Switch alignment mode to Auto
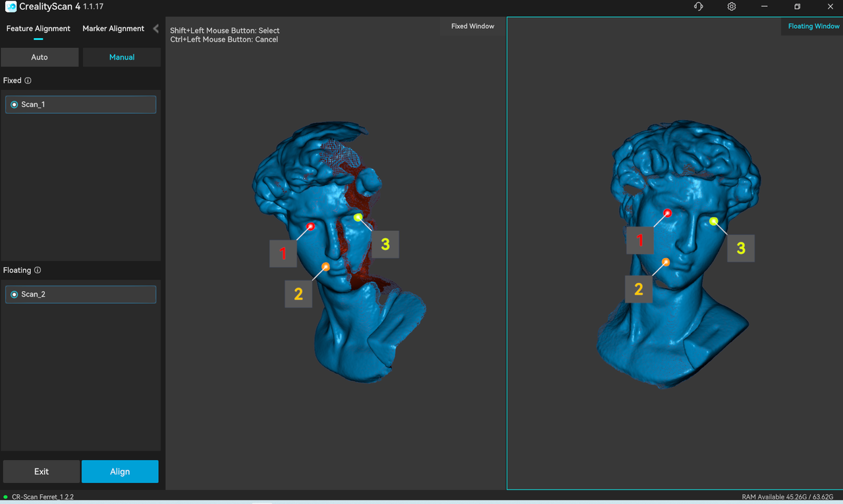The image size is (843, 504). [x=40, y=57]
